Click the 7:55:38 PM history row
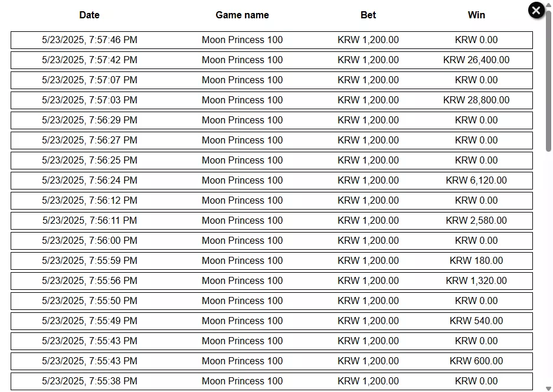Viewport: 553px width, 392px height. coord(271,381)
